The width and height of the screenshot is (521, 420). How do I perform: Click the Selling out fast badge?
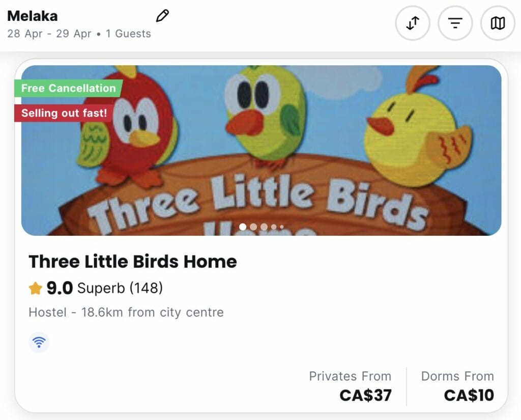(64, 113)
